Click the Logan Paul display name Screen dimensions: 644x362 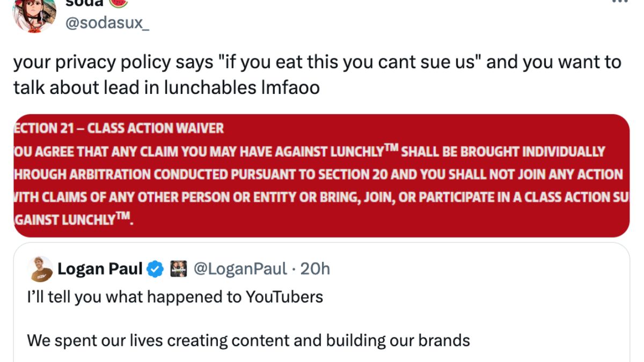[100, 269]
